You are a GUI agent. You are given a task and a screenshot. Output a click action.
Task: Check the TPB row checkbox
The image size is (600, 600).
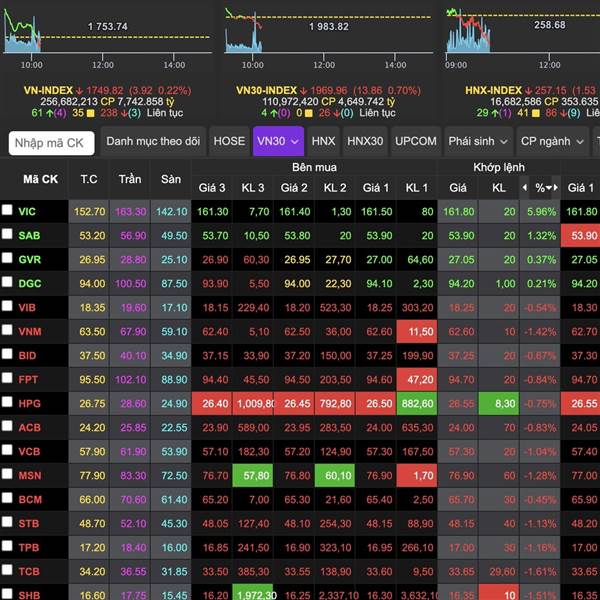7,546
